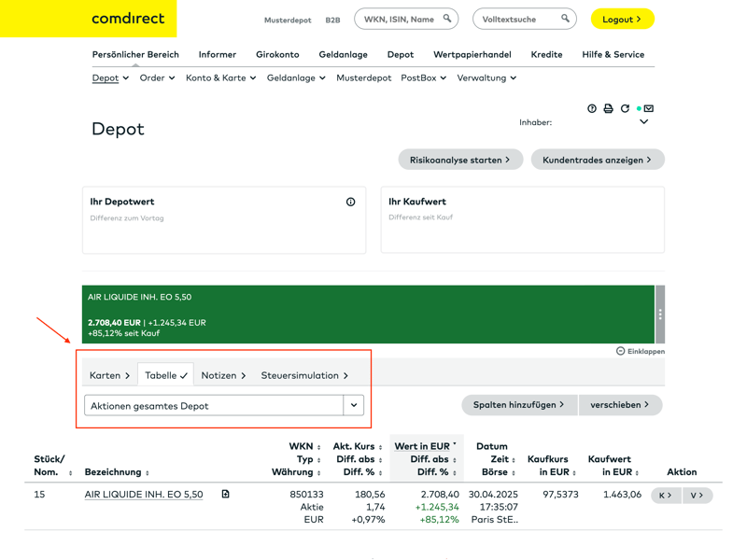Click the WKN value 850133

pos(306,495)
